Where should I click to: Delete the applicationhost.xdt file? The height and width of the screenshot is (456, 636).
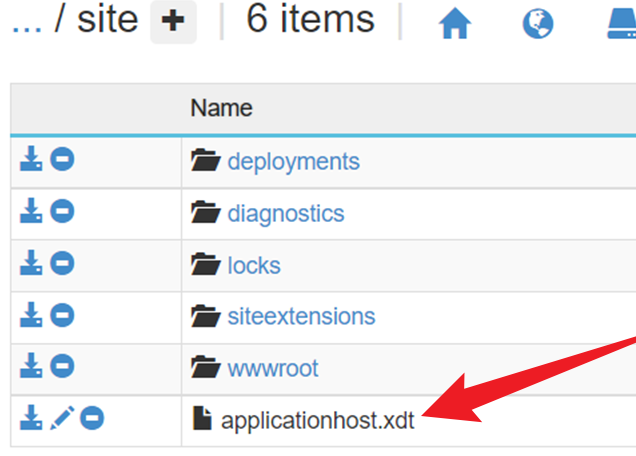pyautogui.click(x=92, y=419)
